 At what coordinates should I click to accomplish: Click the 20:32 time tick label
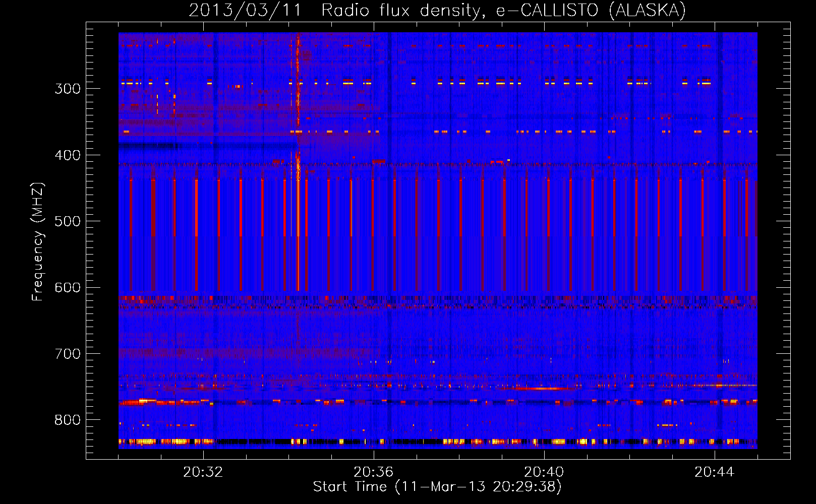[x=203, y=472]
